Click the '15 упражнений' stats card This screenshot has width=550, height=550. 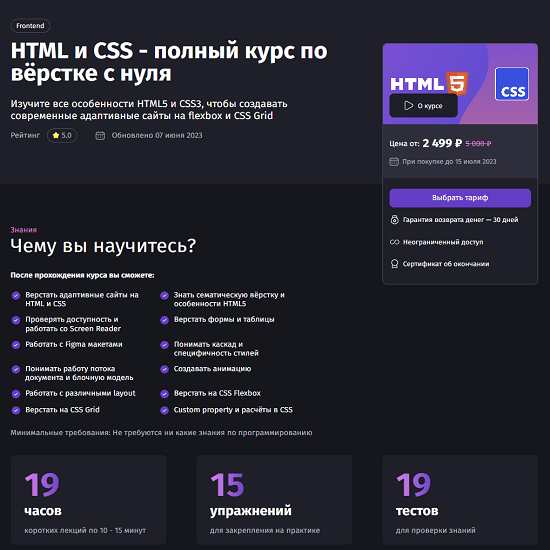274,499
